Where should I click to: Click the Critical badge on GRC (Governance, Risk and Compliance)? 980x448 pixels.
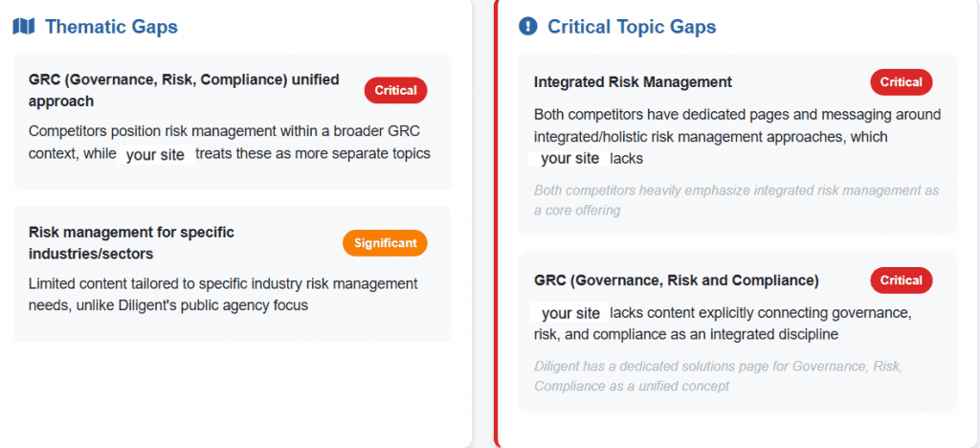click(901, 280)
